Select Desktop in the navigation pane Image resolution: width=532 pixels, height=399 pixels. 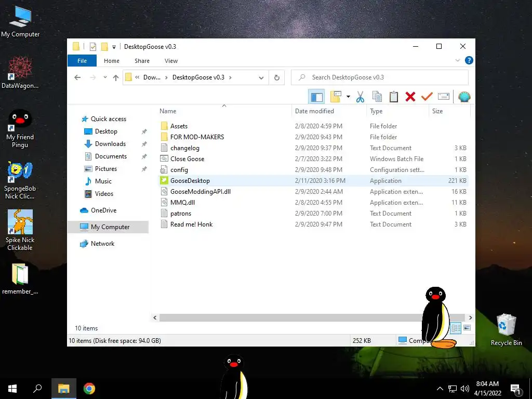106,131
